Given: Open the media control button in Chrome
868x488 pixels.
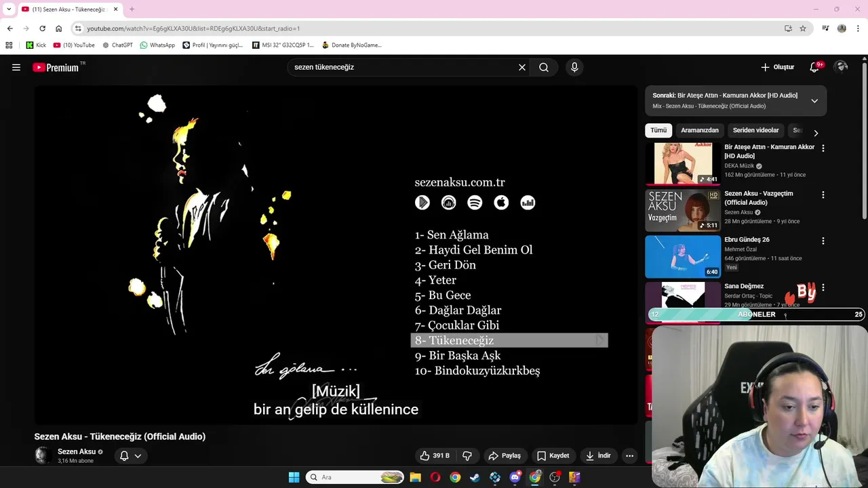Looking at the screenshot, I should [x=825, y=28].
